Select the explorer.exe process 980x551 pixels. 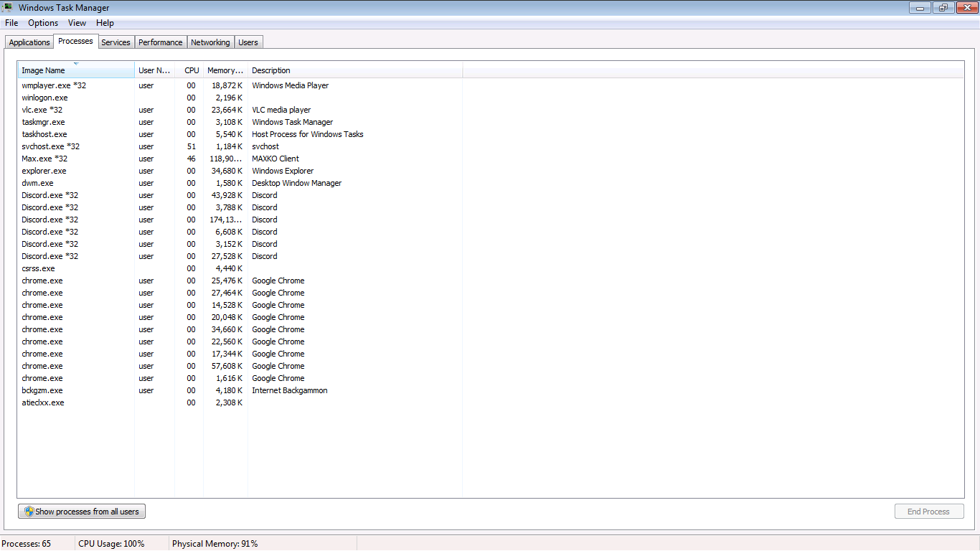pyautogui.click(x=240, y=171)
